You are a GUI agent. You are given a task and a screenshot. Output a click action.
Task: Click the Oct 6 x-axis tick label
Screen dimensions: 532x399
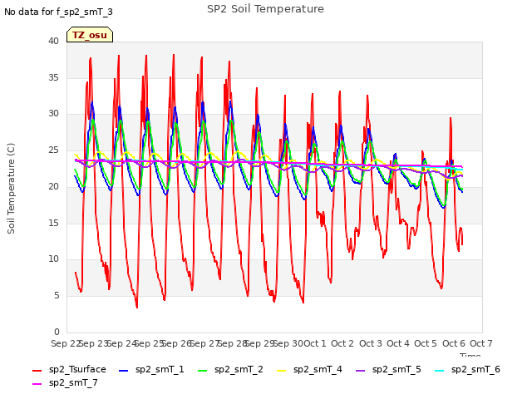click(x=454, y=343)
